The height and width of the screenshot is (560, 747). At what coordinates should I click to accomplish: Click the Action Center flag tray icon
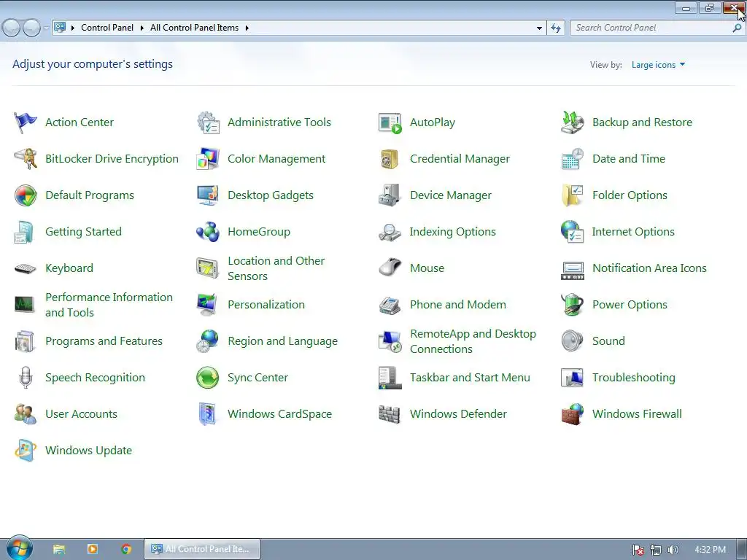[638, 550]
